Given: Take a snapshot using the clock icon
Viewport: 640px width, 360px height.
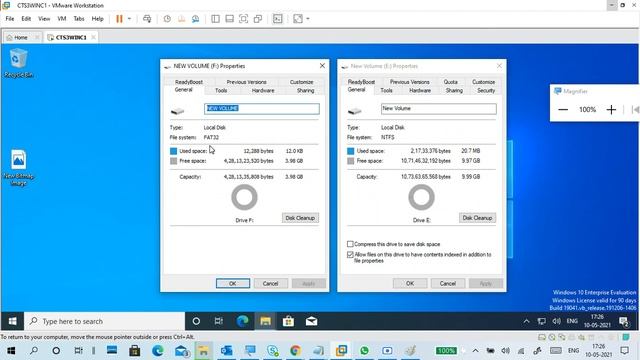Looking at the screenshot, I should 167,19.
